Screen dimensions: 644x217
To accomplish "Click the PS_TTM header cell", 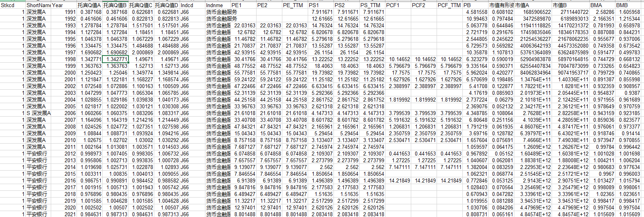I will (372, 5).
